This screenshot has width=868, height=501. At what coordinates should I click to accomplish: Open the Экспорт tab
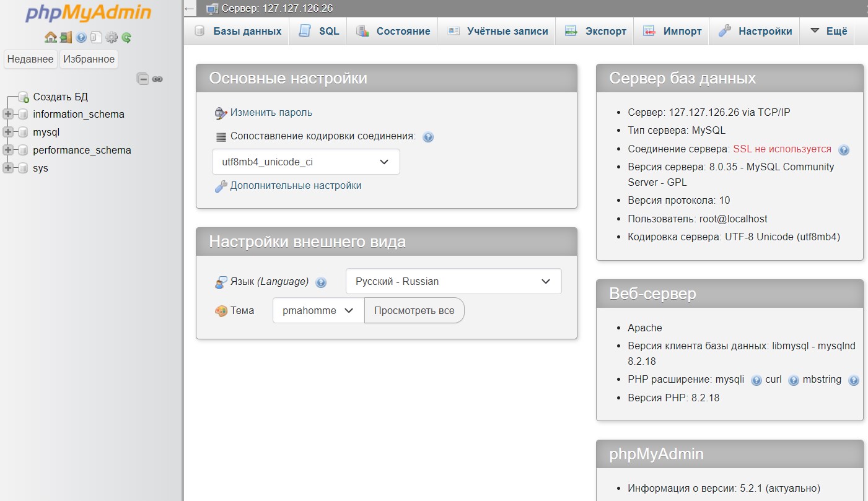click(x=596, y=31)
